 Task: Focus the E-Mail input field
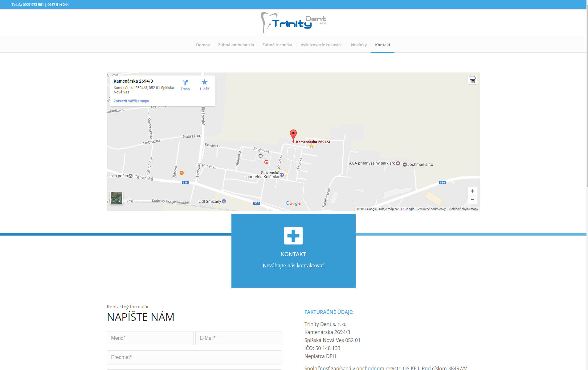click(239, 338)
